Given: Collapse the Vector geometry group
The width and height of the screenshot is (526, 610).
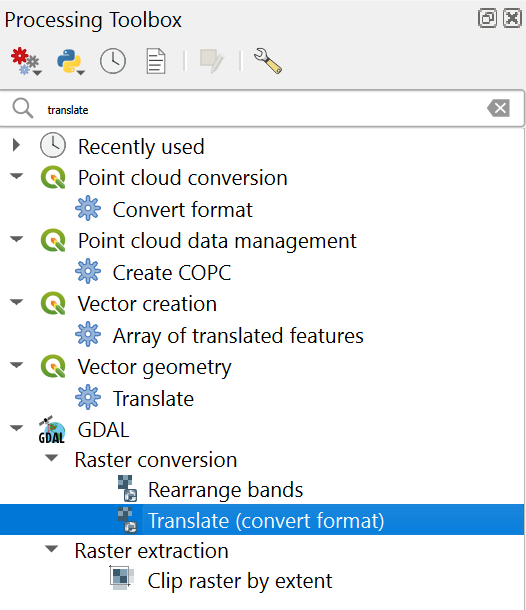Looking at the screenshot, I should (16, 365).
